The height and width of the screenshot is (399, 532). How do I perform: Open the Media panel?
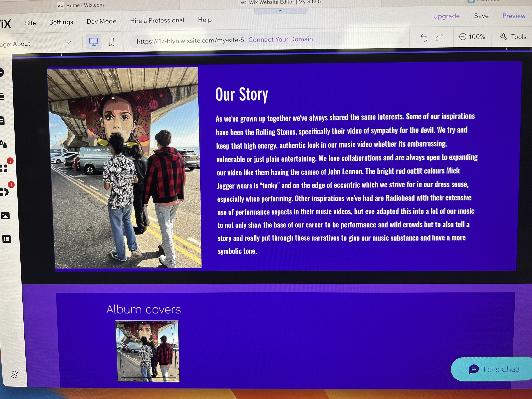(x=6, y=215)
